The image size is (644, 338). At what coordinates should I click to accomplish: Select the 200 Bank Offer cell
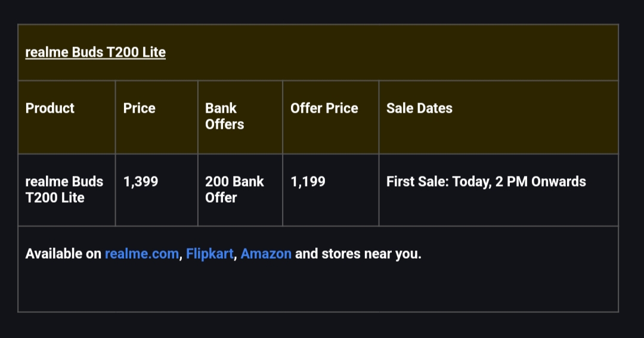(x=234, y=190)
